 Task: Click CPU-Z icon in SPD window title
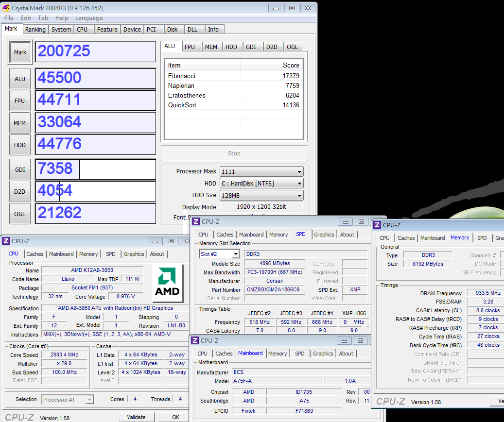pyautogui.click(x=196, y=221)
